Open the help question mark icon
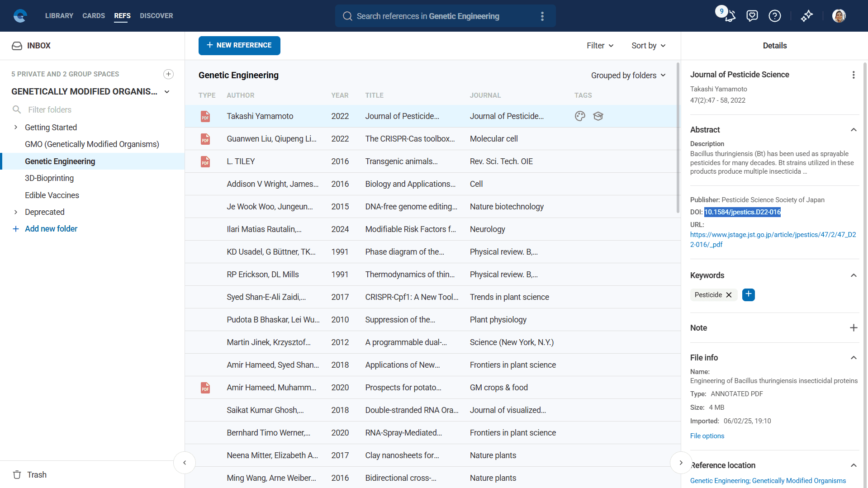Screen dimensions: 868x488 774,16
